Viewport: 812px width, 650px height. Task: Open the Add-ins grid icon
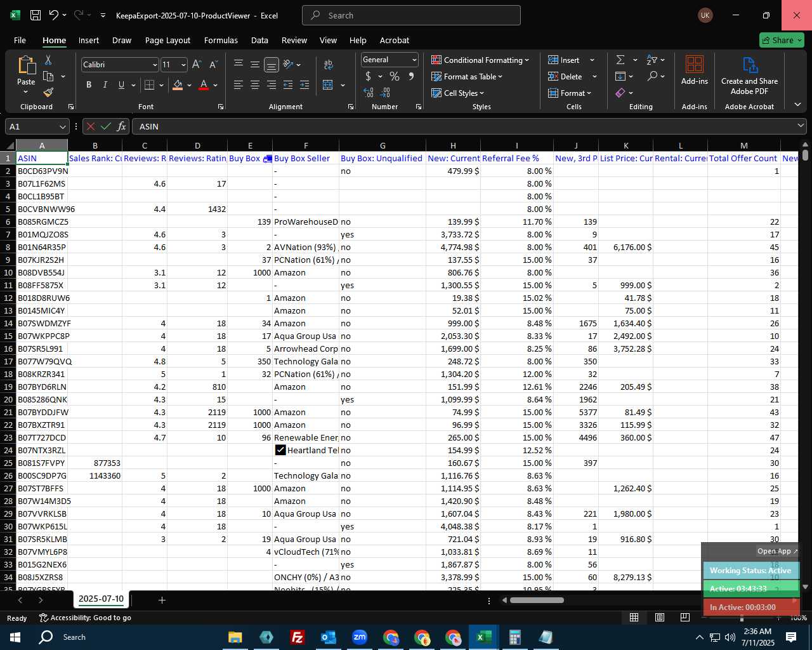(695, 64)
